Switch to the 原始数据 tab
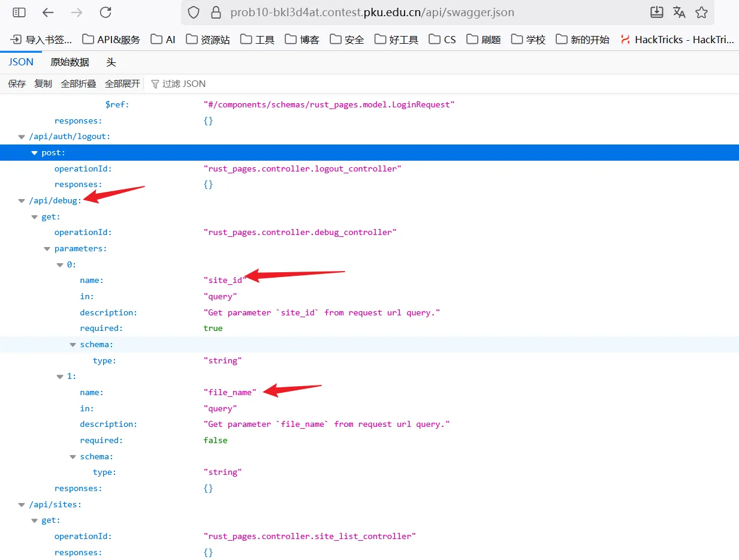Screen dimensions: 739x560 (70, 62)
